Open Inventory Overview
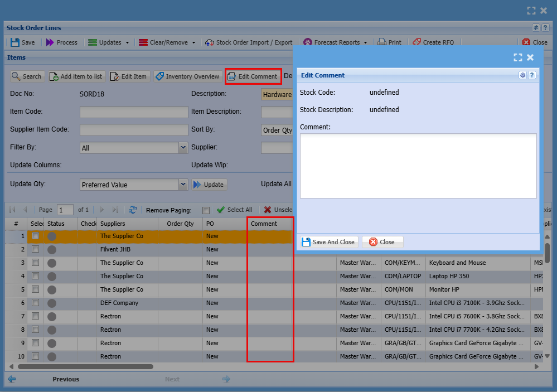 point(187,76)
